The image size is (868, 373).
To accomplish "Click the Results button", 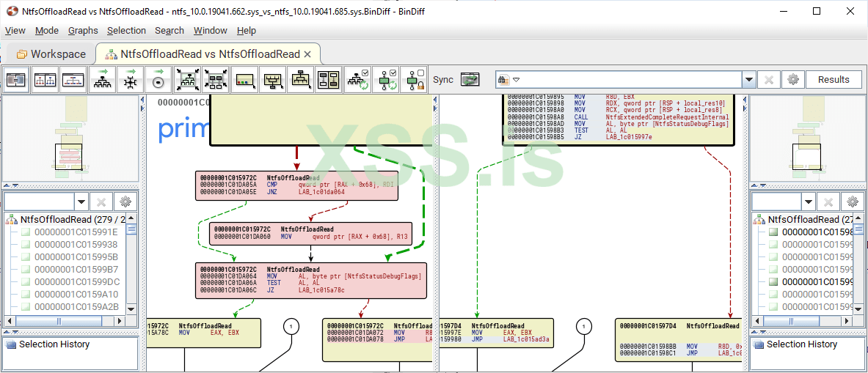I will tap(834, 80).
